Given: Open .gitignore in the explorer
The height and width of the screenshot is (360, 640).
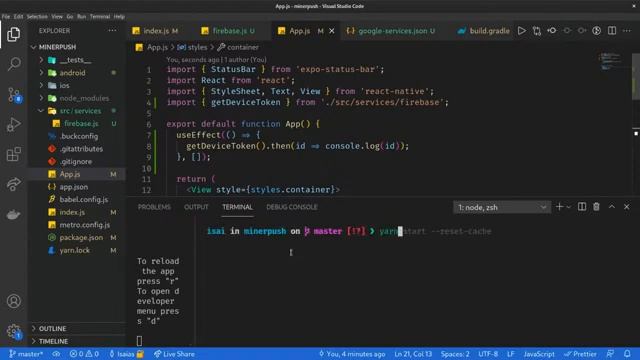Looking at the screenshot, I should tap(76, 162).
